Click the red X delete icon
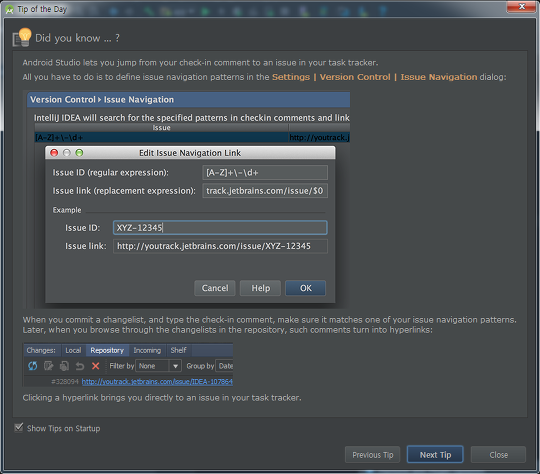540x474 pixels. pyautogui.click(x=96, y=366)
